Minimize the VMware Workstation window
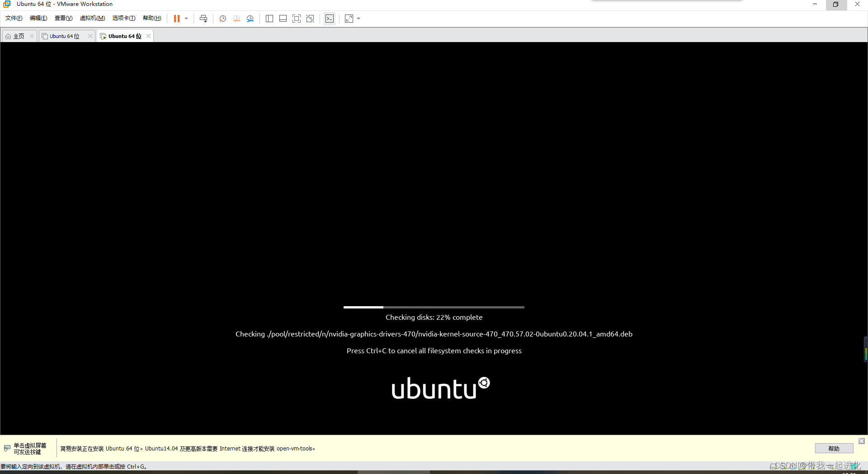 (815, 4)
